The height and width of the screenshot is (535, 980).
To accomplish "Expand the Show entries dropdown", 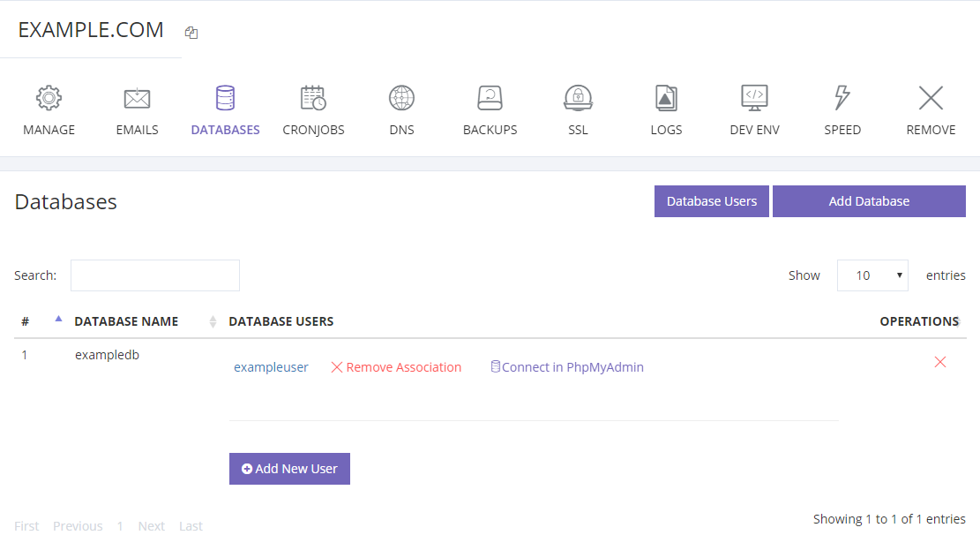I will [872, 275].
